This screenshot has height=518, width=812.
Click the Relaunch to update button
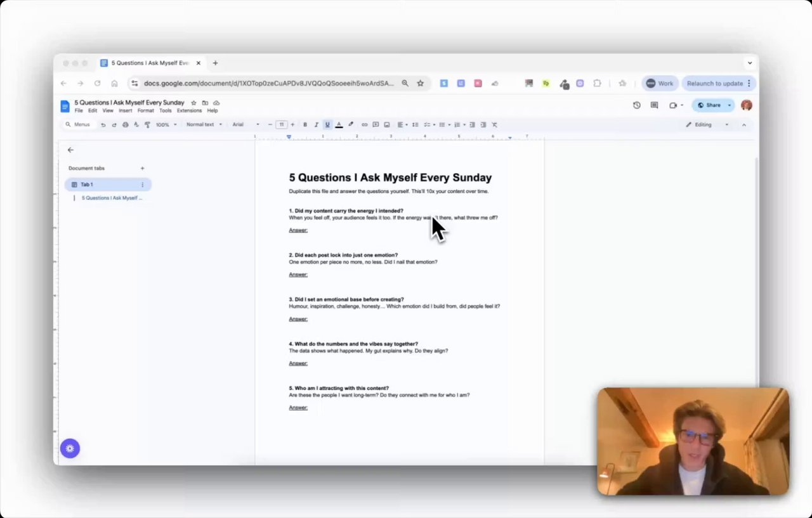coord(719,83)
